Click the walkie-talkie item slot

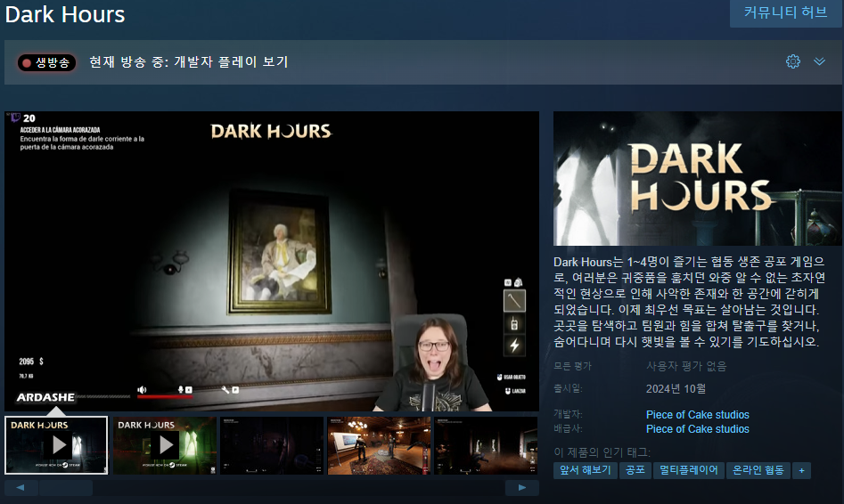coord(514,324)
